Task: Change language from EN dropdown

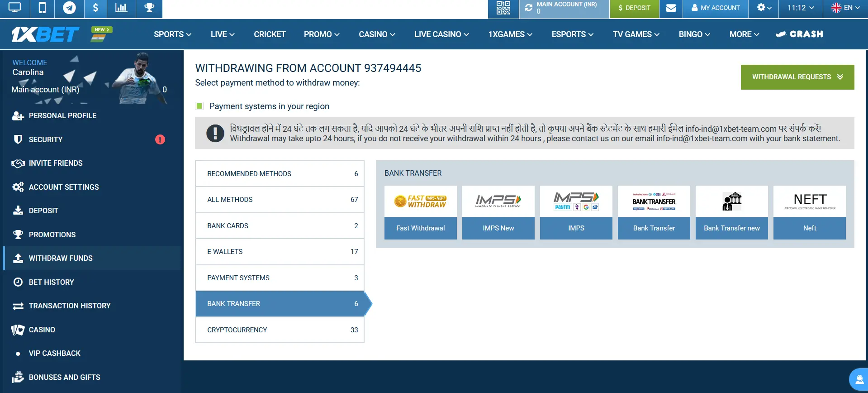Action: pos(845,8)
